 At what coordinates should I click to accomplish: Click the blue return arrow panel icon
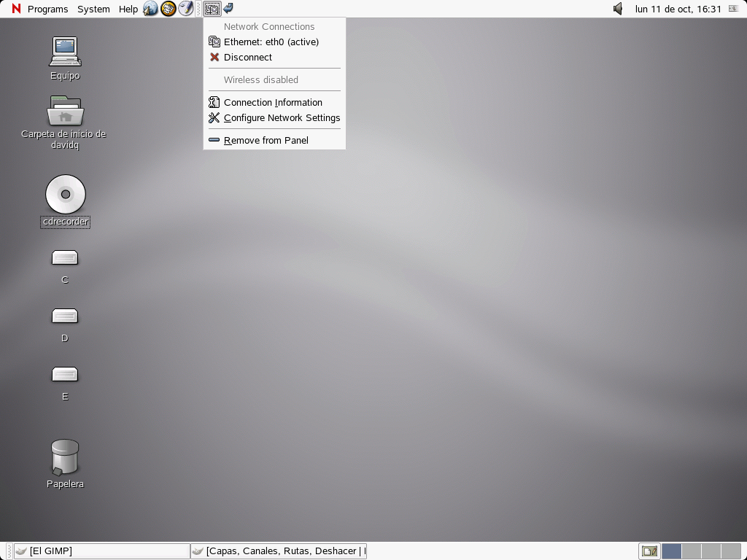point(228,8)
